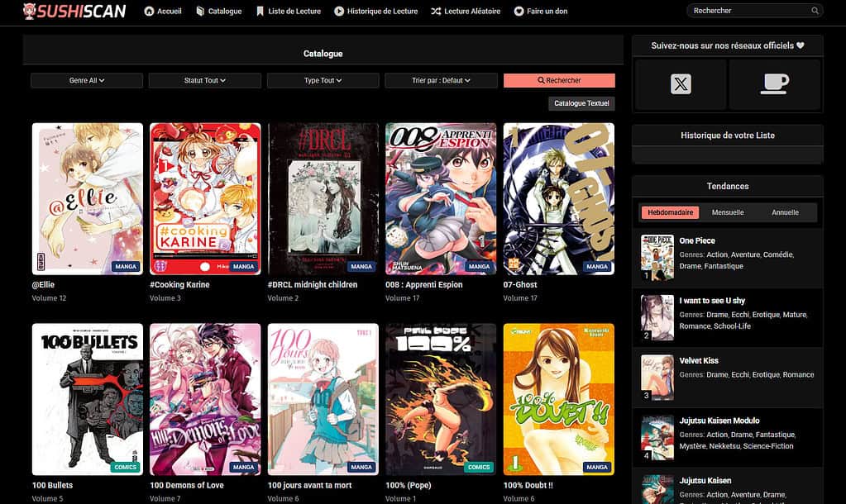Open Liste de Lecture bookmark link
Screen dimensions: 846x504
289,12
